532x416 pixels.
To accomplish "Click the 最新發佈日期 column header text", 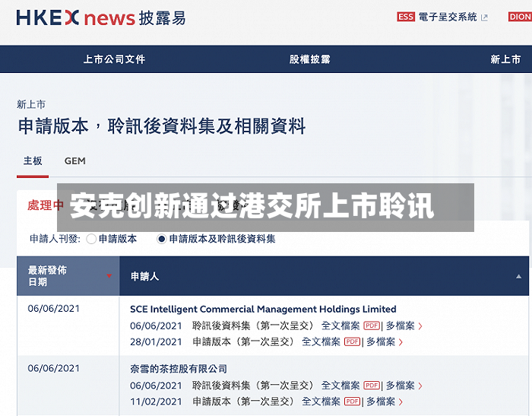I will [x=47, y=276].
